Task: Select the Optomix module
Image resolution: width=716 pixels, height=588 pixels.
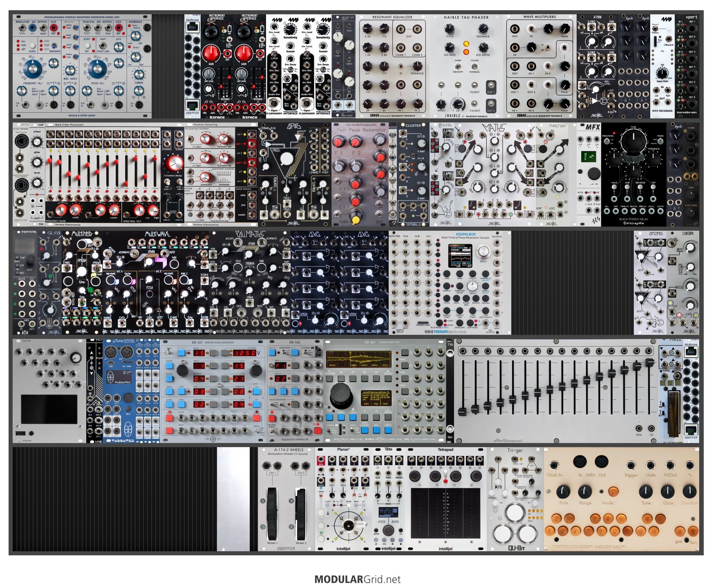Action: click(650, 283)
